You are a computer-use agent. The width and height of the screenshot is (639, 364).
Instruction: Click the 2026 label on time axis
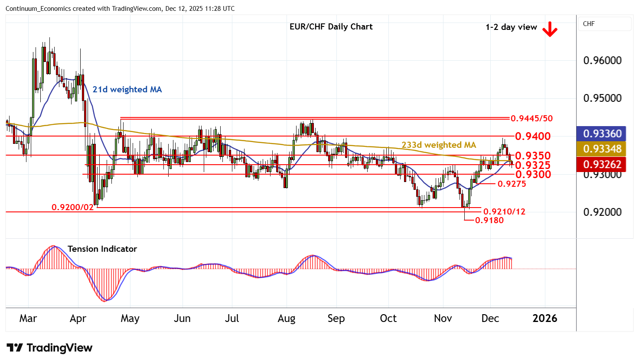(544, 318)
